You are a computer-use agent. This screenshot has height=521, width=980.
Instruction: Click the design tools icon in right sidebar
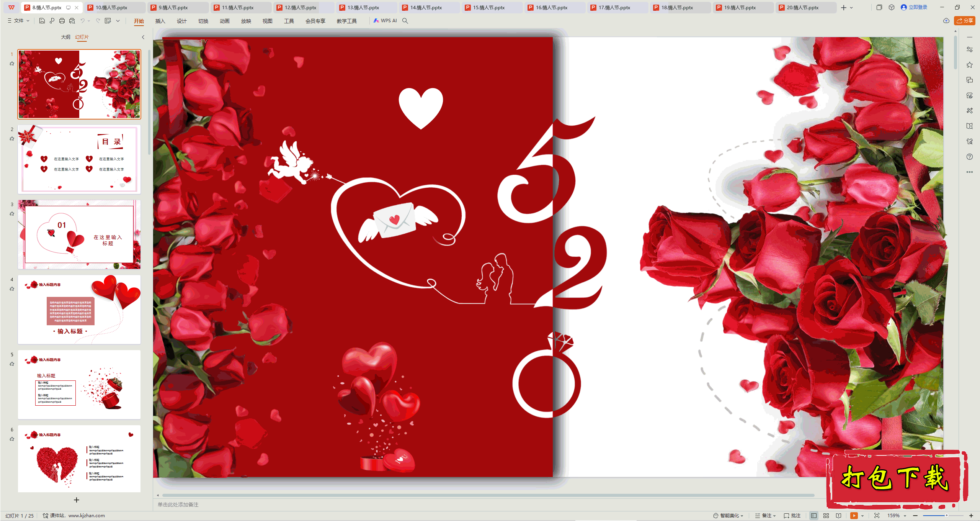(970, 111)
